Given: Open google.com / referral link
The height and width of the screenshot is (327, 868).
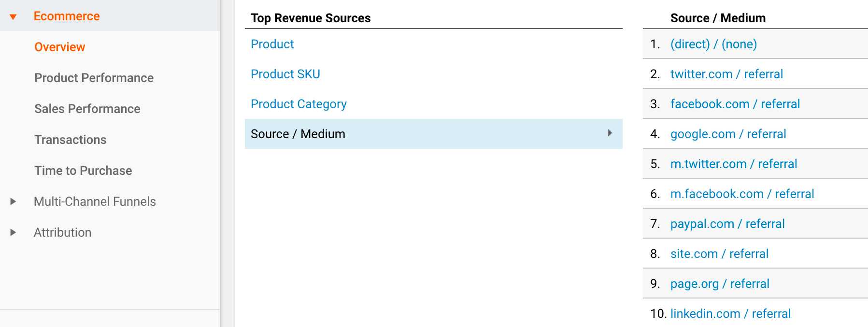Looking at the screenshot, I should (728, 134).
